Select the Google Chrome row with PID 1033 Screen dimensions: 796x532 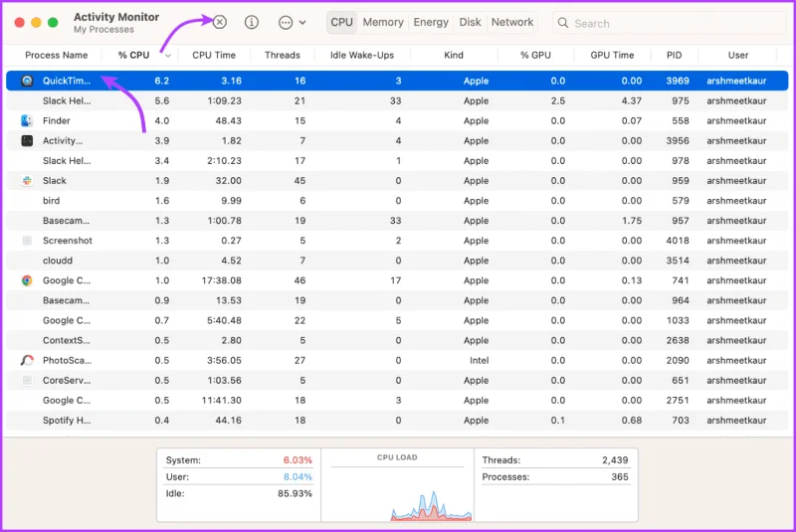pyautogui.click(x=397, y=320)
